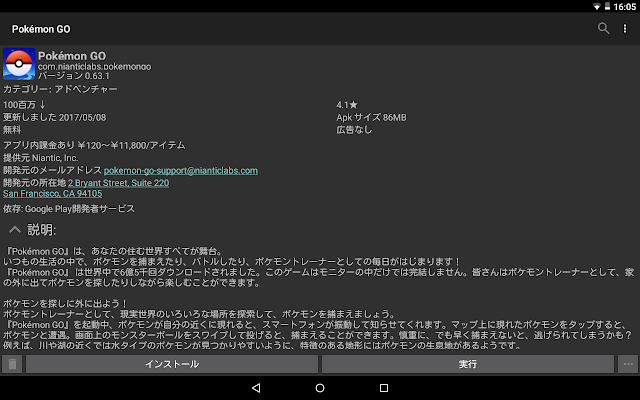Tap the アプリ内課金あり ¥120〜¥11,800/アイテム line
640x400 pixels.
94,145
